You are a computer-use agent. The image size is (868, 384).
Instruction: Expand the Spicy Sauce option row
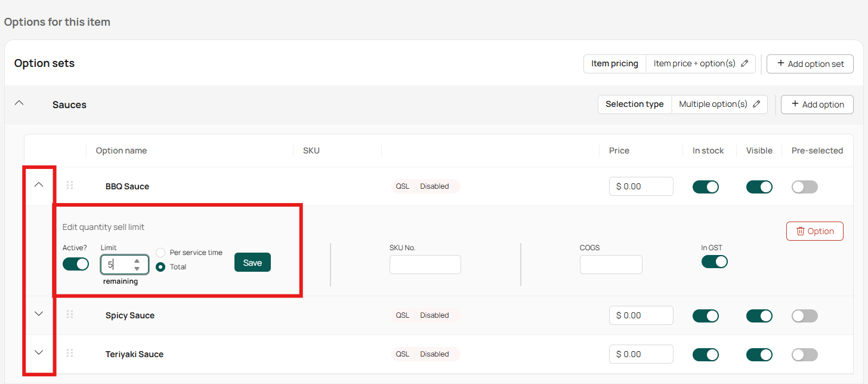tap(39, 314)
